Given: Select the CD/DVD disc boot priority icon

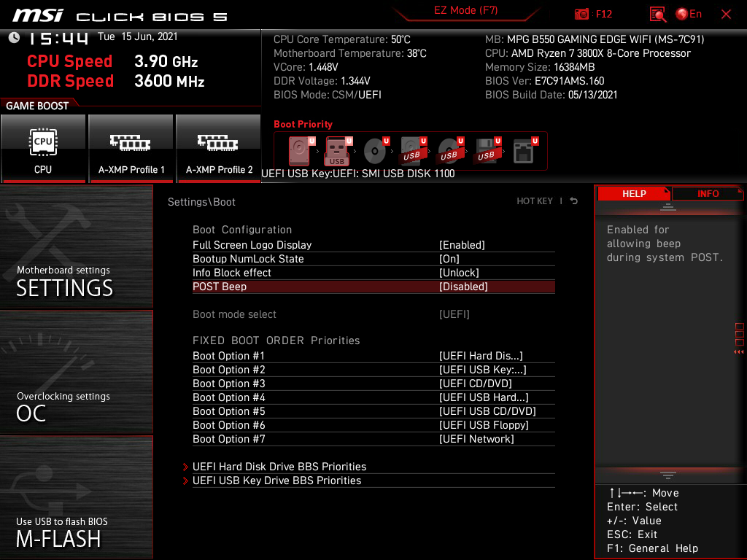Looking at the screenshot, I should point(376,151).
